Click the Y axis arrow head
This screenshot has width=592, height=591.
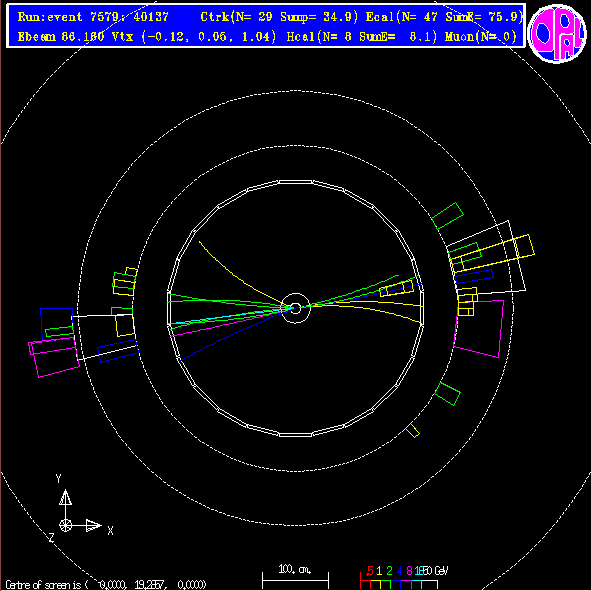65,497
